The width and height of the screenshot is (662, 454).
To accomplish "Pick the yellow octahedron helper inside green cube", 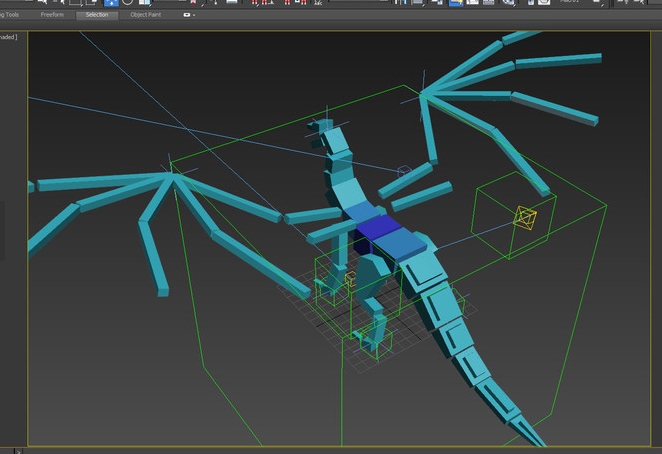I will pos(525,217).
